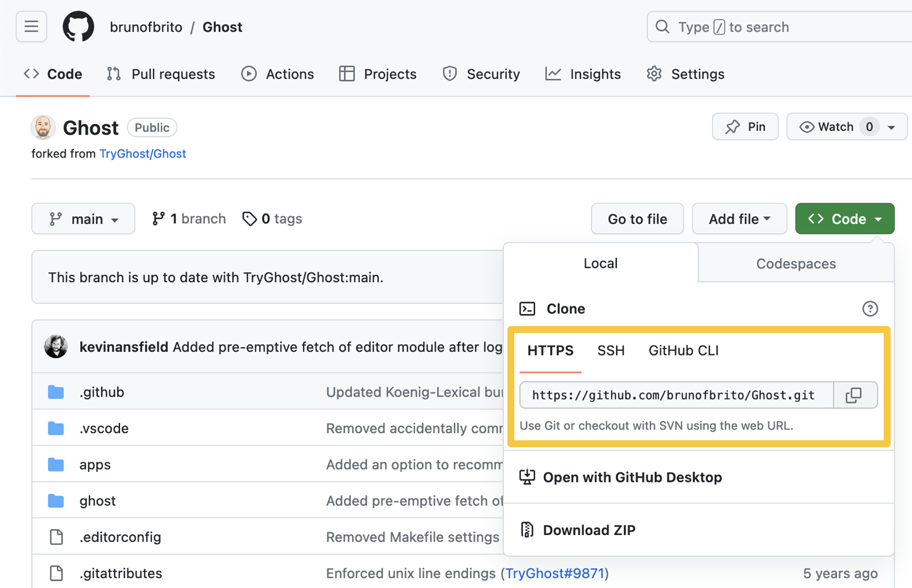Choose Open with GitHub Desktop

click(x=633, y=477)
